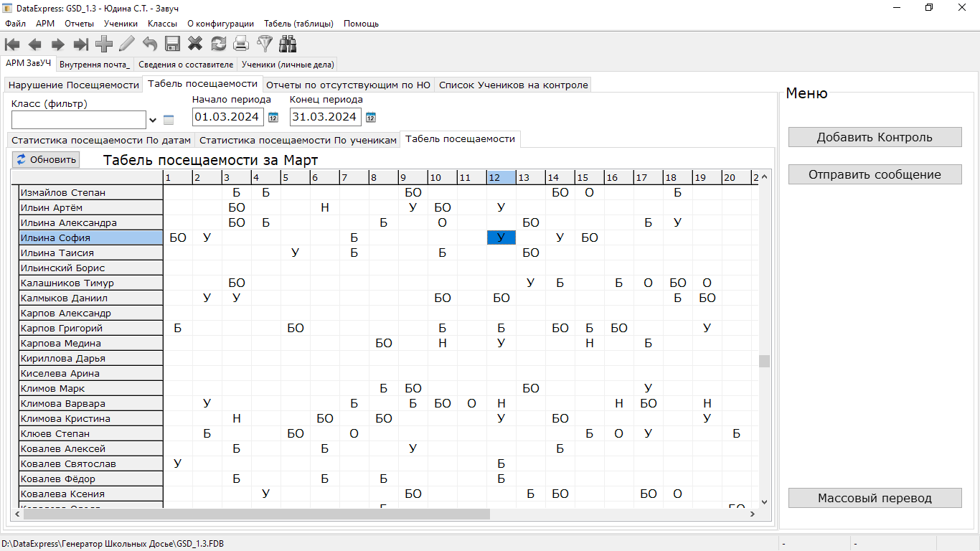Open Список Учеников на контроле tab
This screenshot has width=980, height=551.
pos(513,85)
